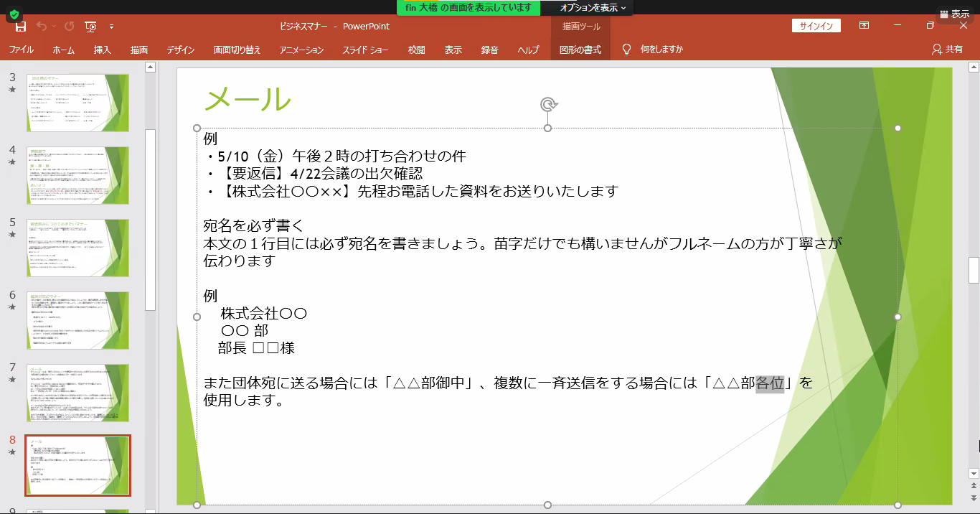
Task: Select slide 4 thumbnail
Action: (78, 175)
